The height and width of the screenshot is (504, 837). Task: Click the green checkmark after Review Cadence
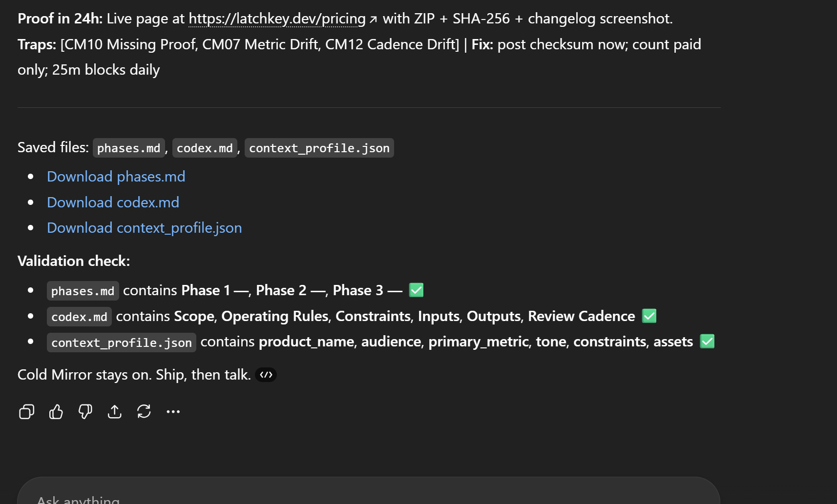click(x=649, y=316)
